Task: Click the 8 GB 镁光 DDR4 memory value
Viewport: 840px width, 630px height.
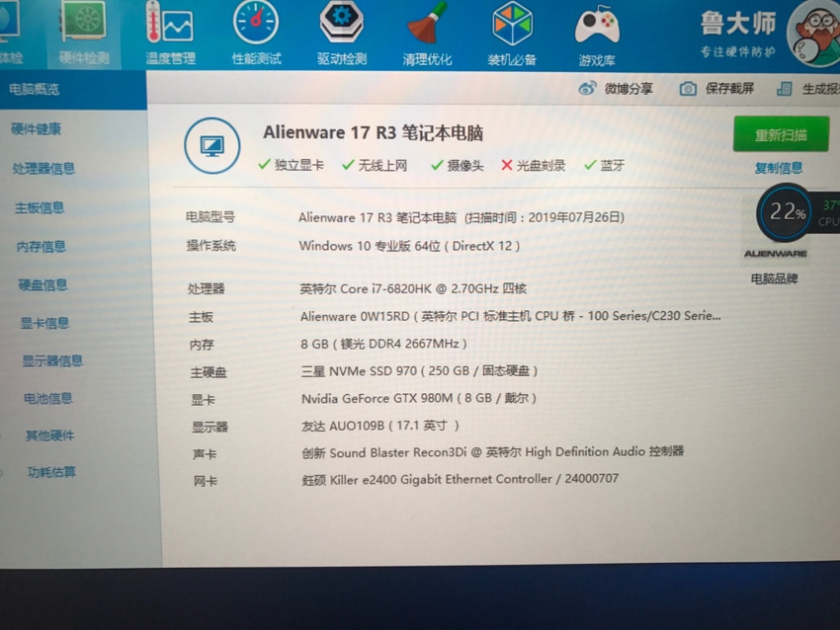Action: pos(383,344)
